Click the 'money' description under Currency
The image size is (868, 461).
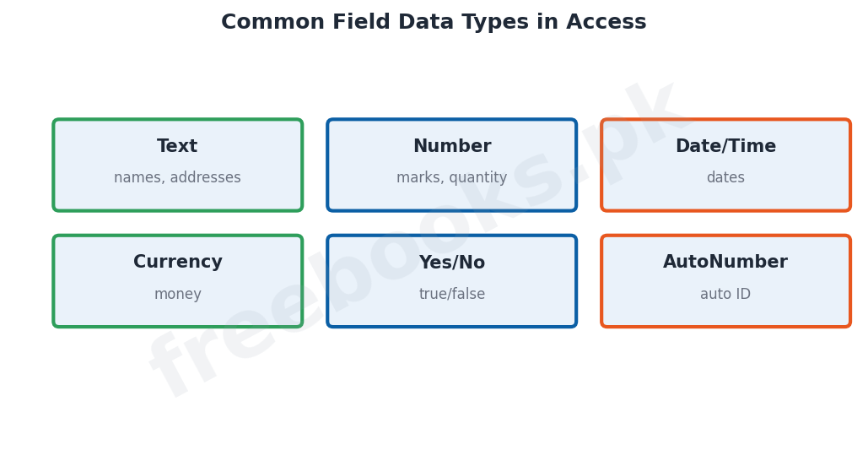pyautogui.click(x=178, y=294)
